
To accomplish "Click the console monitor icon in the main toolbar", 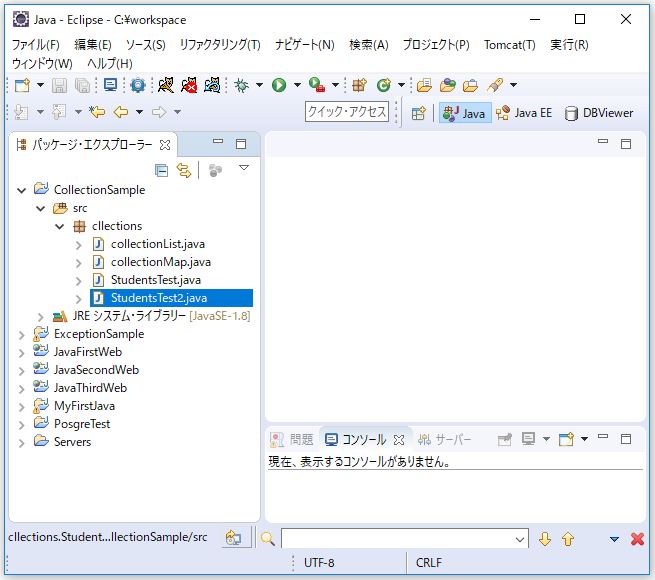I will tap(110, 85).
